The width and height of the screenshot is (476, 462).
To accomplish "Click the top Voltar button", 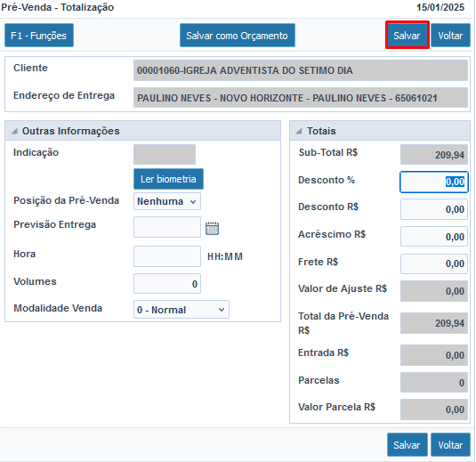I will pyautogui.click(x=450, y=36).
